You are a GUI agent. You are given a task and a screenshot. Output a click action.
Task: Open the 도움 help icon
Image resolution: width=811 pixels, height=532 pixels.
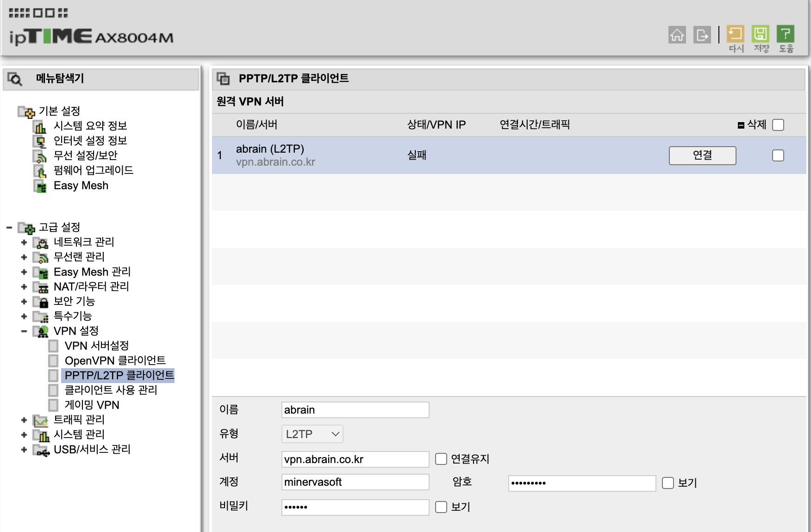tap(786, 34)
